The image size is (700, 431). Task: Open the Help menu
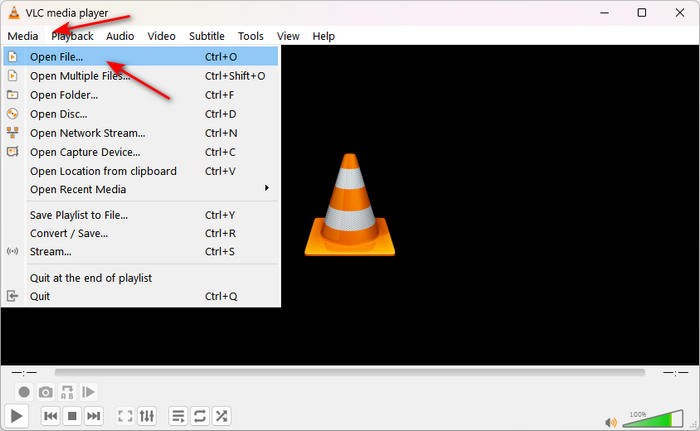(324, 36)
